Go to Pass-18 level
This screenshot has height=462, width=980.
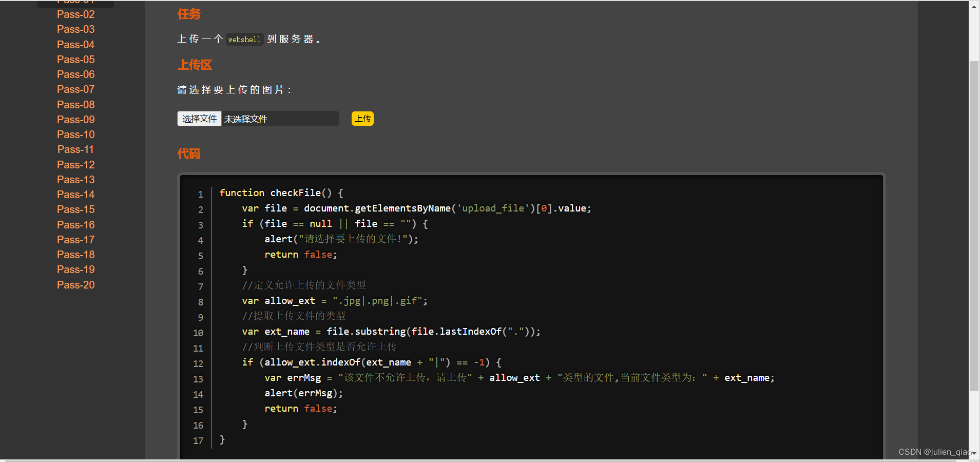75,255
